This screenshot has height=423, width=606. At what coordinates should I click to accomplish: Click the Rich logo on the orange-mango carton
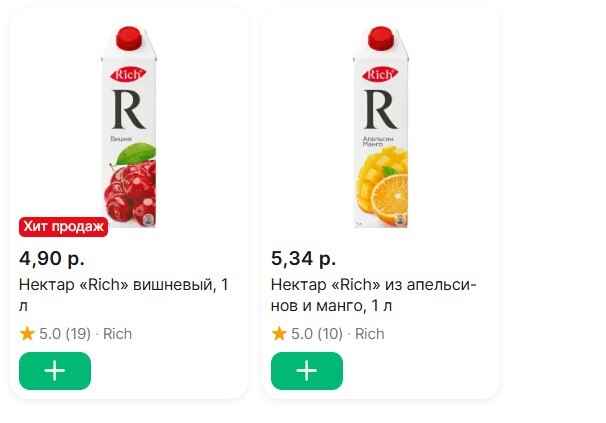click(380, 73)
